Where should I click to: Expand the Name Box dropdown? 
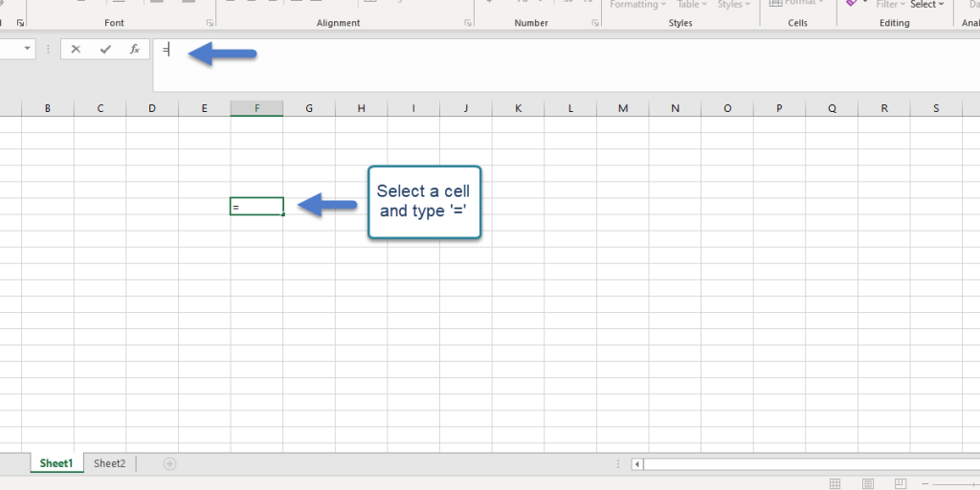click(x=27, y=49)
